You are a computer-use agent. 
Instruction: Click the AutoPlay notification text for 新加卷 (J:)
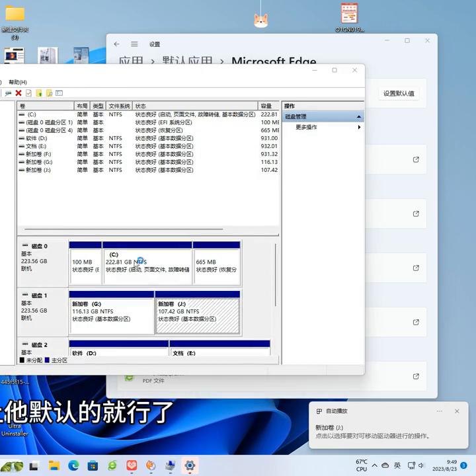tap(372, 432)
